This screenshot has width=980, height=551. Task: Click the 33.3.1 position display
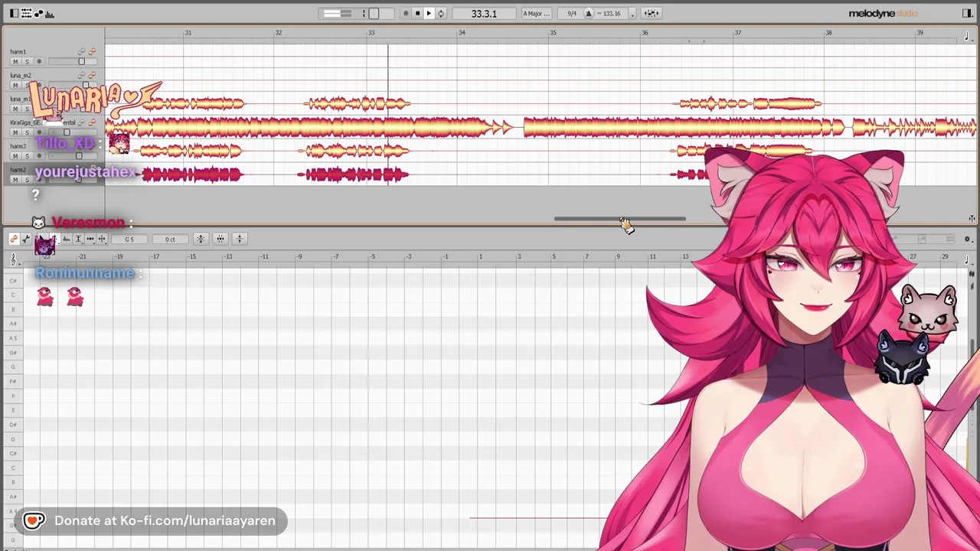point(484,13)
